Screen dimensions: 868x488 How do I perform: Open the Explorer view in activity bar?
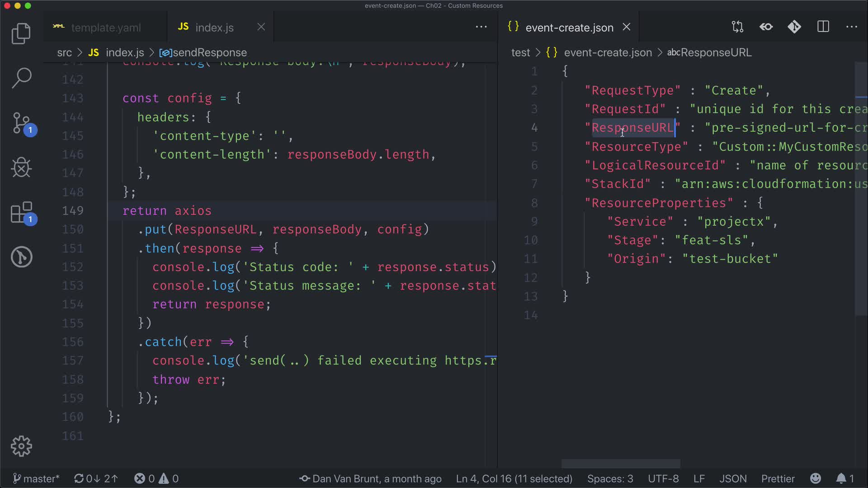[21, 34]
